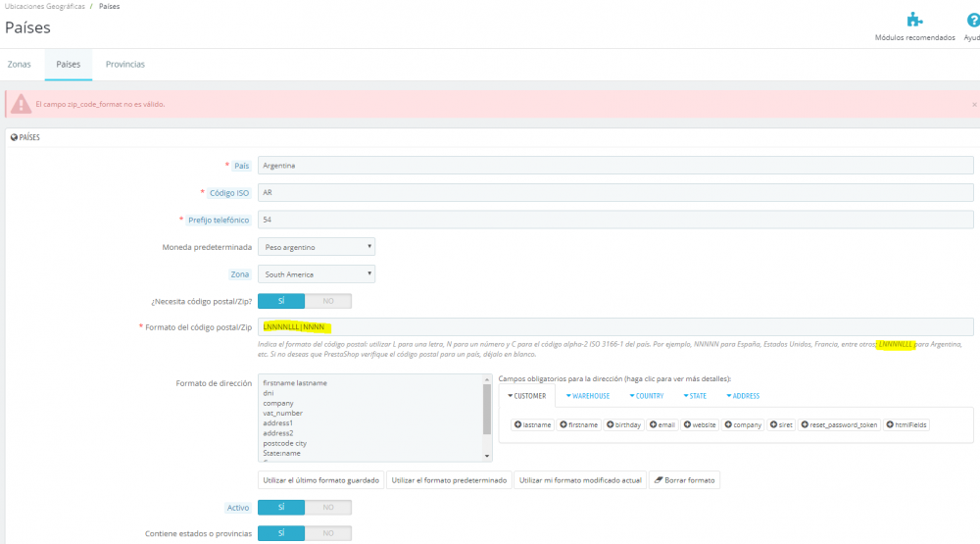Switch to the Zonas tab
The width and height of the screenshot is (980, 544).
click(20, 65)
